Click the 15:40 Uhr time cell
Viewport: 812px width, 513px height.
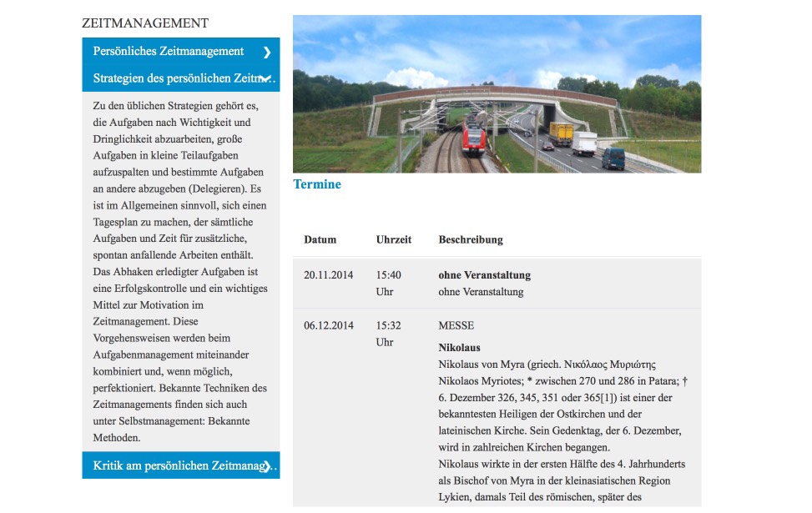[x=388, y=283]
